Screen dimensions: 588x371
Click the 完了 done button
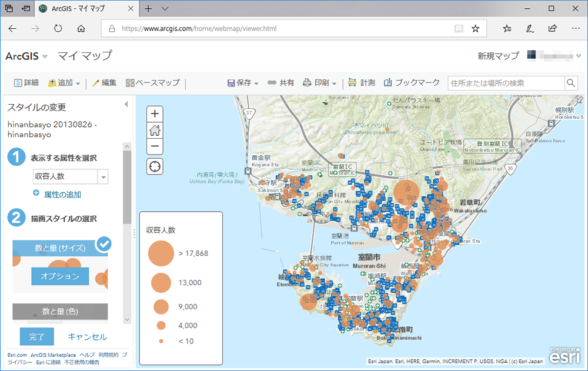tap(36, 336)
